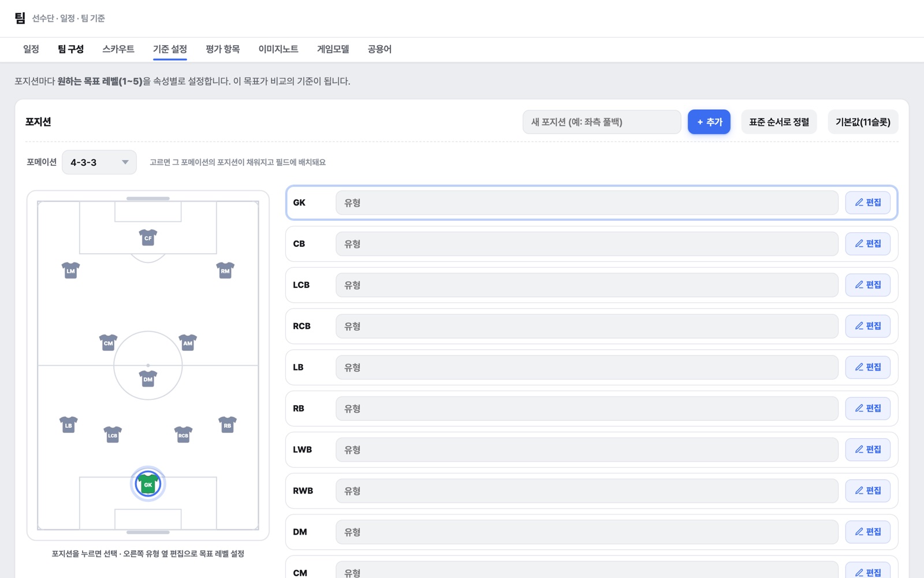
Task: Click 편집 for the LWB row
Action: [868, 449]
